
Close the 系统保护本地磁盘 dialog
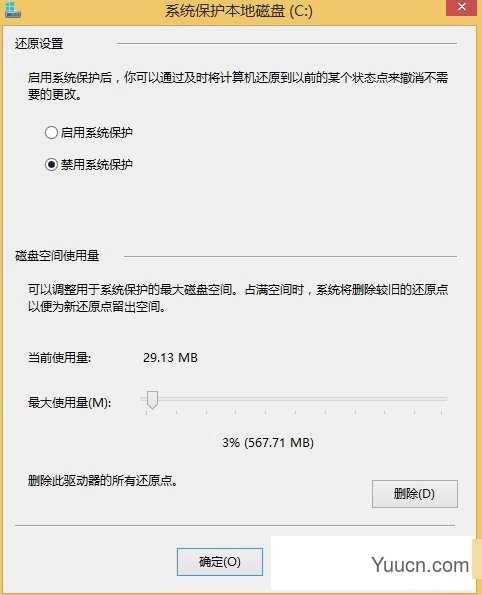click(x=462, y=7)
